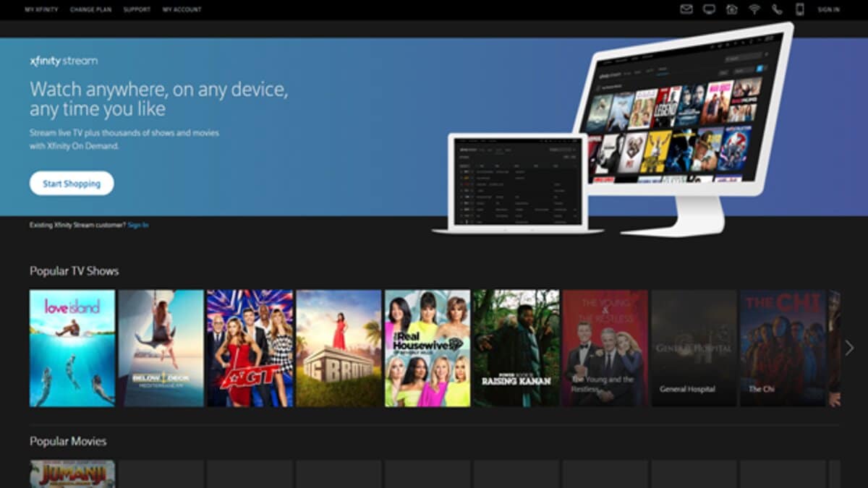The width and height of the screenshot is (868, 488).
Task: Open the Change Plan menu item
Action: (90, 9)
